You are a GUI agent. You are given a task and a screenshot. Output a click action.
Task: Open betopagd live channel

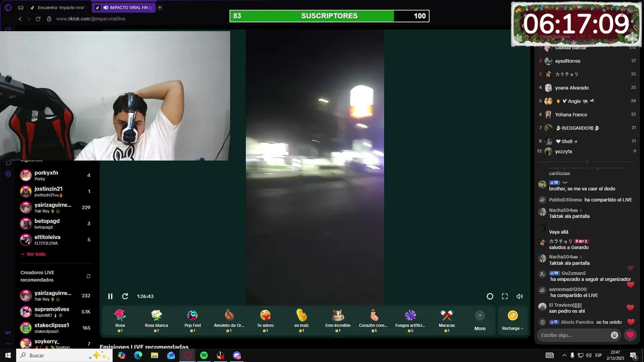coord(55,224)
